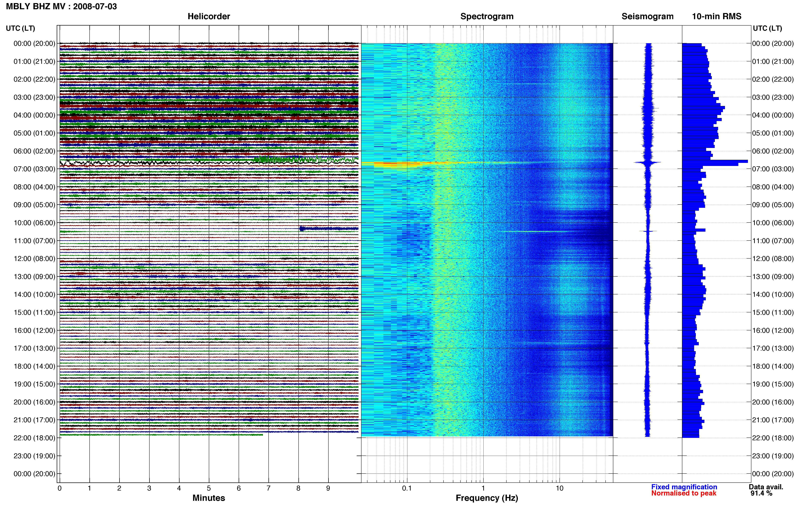Click '16:00 (12:00)' on the right axis
The image size is (812, 508).
click(x=773, y=331)
